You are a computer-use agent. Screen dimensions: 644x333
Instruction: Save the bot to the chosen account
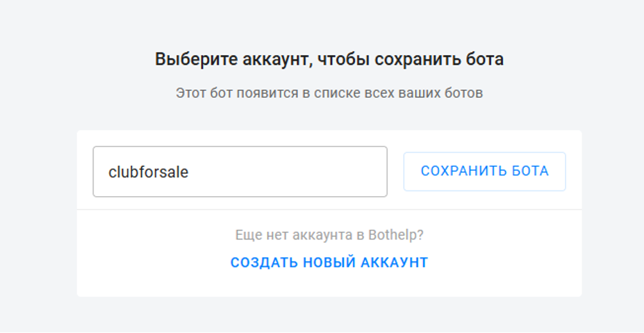484,171
